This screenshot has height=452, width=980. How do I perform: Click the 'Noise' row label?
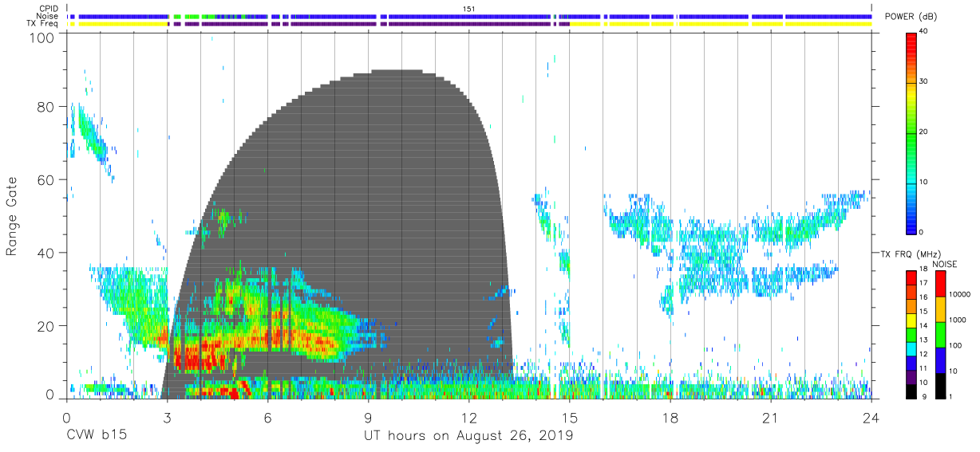tap(48, 16)
